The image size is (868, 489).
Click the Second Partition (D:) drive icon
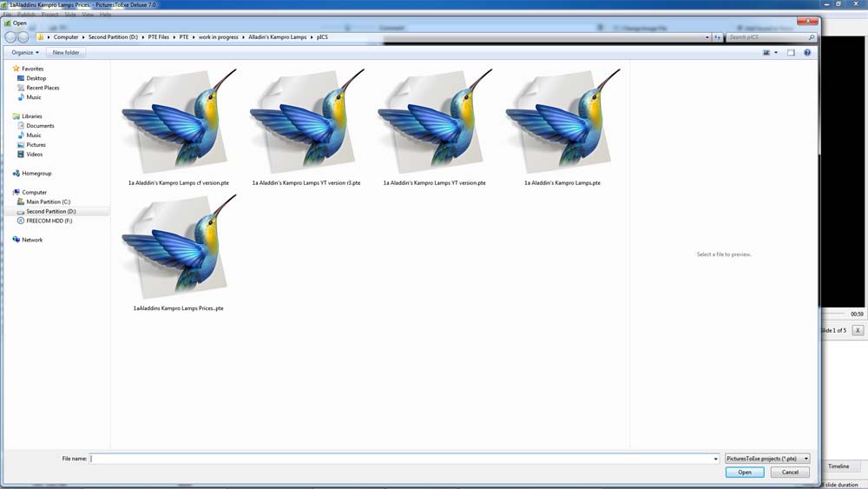pyautogui.click(x=21, y=212)
